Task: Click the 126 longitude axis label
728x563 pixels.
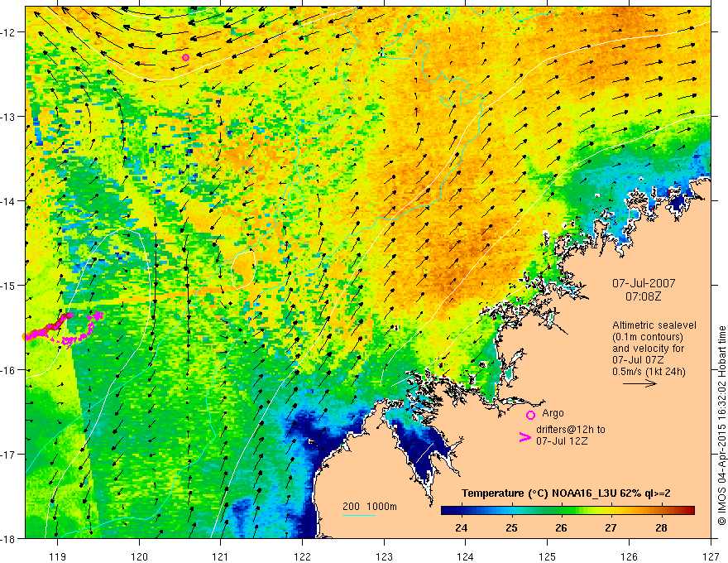Action: click(x=629, y=556)
